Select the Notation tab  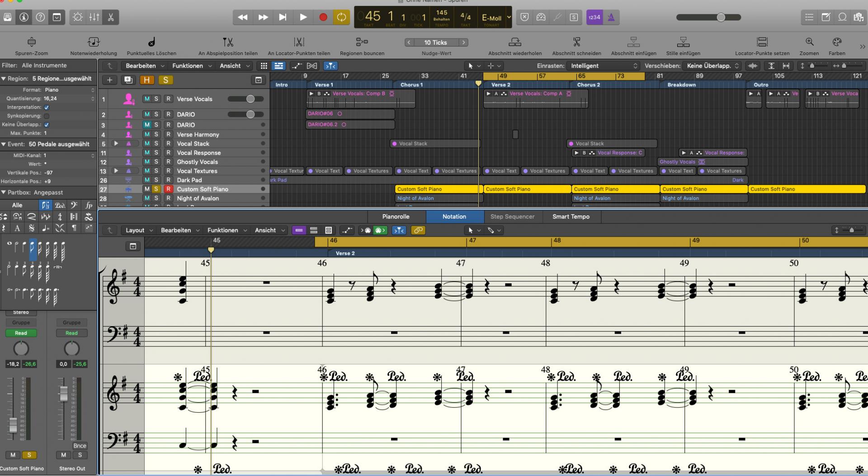point(454,217)
